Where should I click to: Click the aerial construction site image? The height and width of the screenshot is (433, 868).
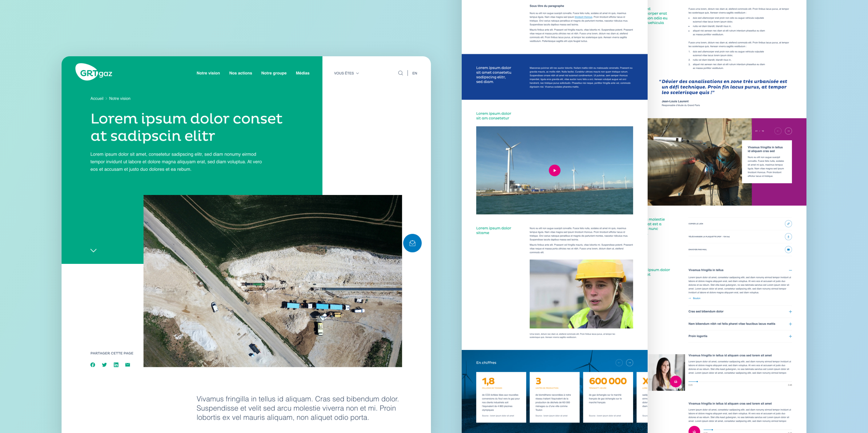273,281
